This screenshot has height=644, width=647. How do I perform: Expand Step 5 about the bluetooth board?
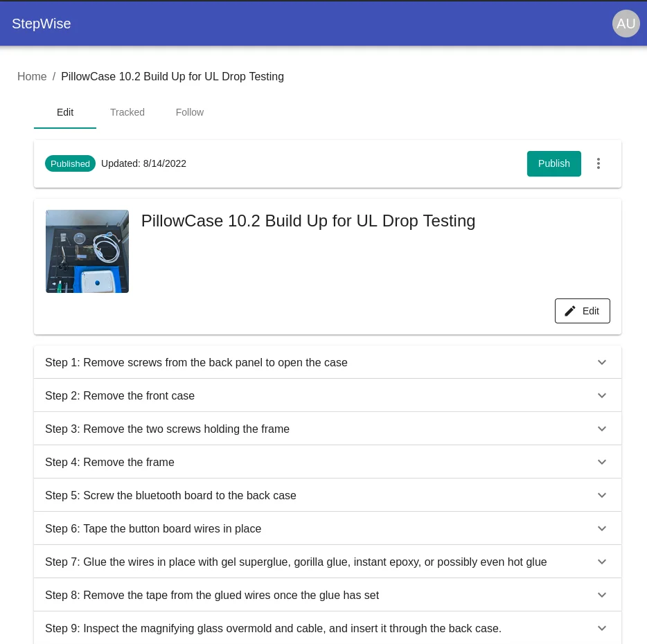328,495
